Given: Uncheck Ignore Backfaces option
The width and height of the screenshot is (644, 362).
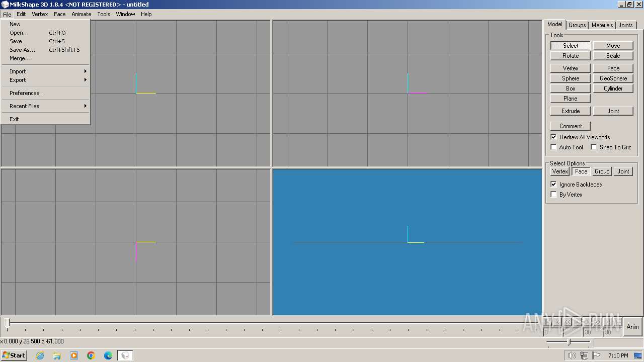Looking at the screenshot, I should (x=576, y=185).
